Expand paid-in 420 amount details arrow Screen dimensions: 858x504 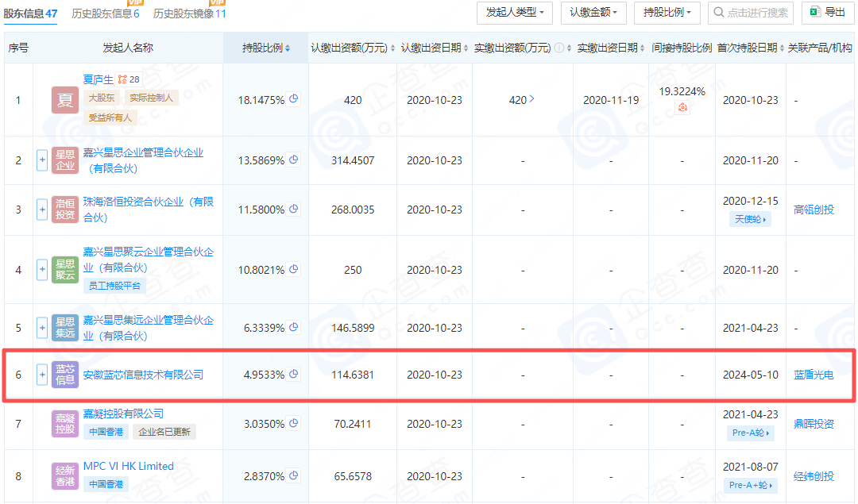531,100
